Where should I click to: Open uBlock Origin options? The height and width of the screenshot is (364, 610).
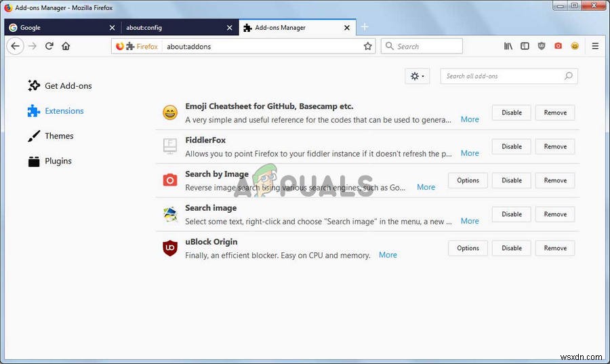468,248
